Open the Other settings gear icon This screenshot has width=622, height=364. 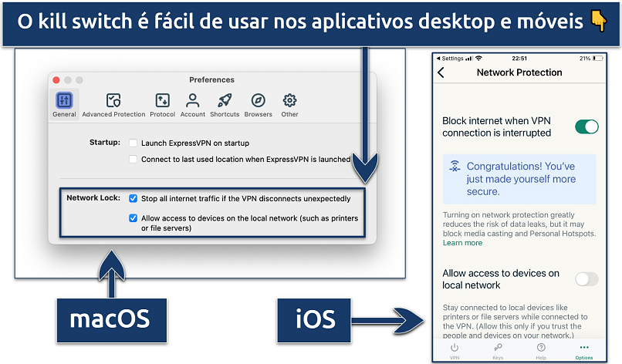[289, 104]
